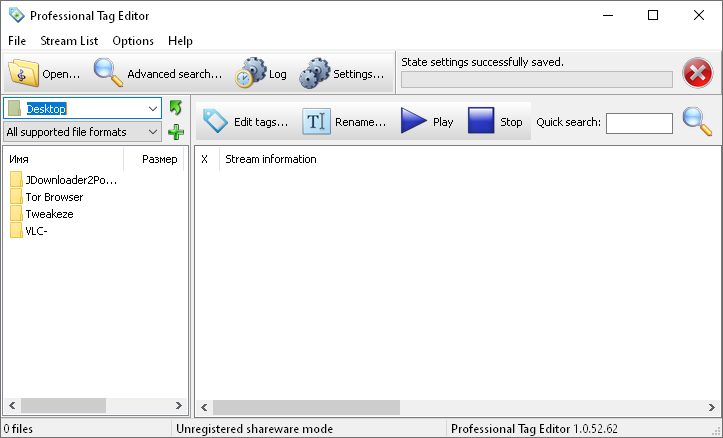Open the Options menu
This screenshot has width=723, height=438.
pyautogui.click(x=133, y=41)
